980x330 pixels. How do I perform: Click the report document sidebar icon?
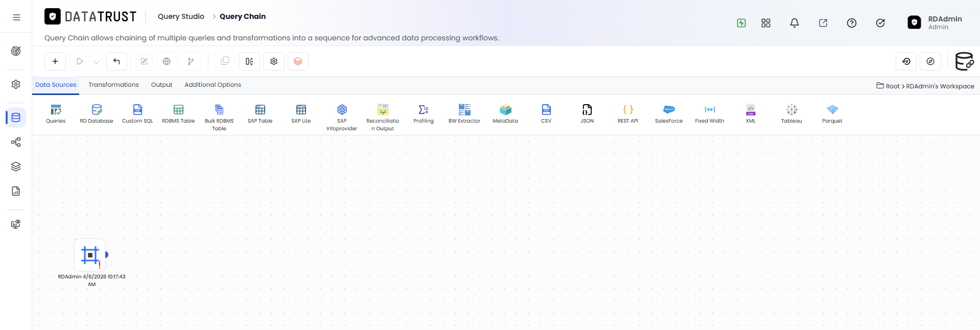16,191
